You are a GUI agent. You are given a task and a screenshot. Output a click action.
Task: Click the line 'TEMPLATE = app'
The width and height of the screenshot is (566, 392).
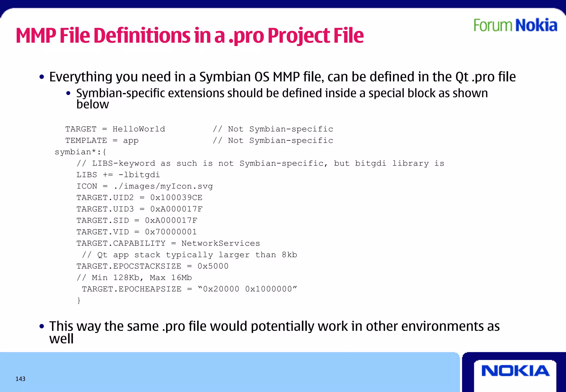pos(102,141)
